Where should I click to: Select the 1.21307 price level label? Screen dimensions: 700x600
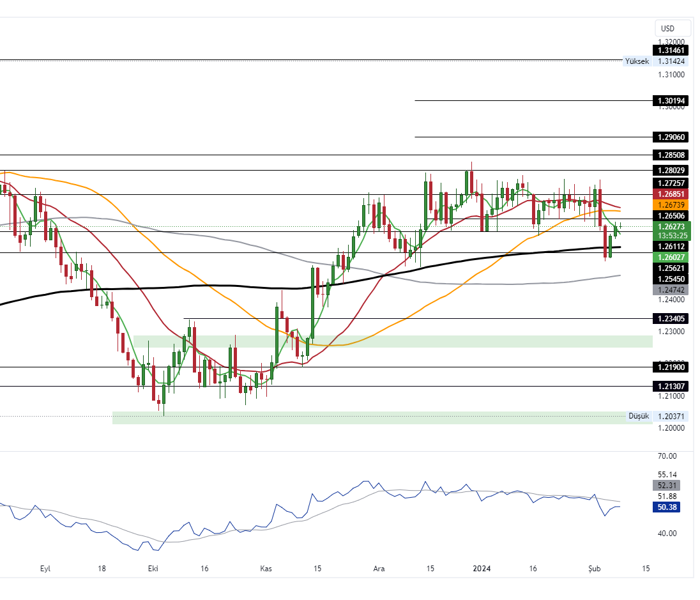[671, 387]
